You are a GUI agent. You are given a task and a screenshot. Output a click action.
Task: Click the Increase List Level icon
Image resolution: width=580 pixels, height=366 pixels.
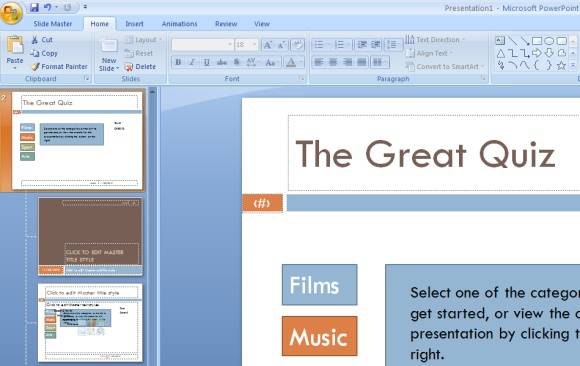[375, 45]
